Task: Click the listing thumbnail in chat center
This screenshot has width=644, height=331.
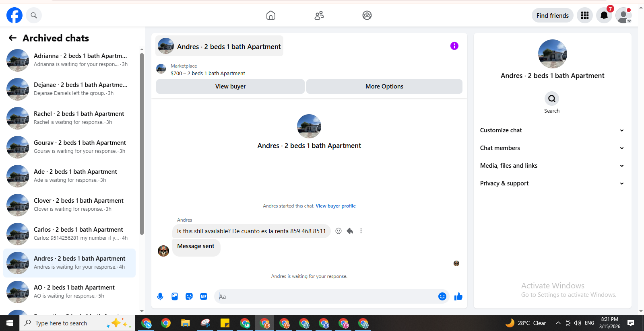Action: tap(309, 126)
